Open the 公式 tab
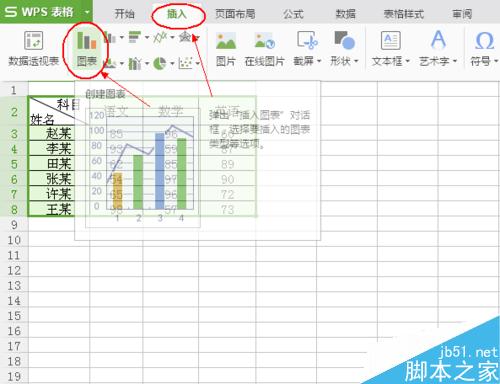 [293, 14]
